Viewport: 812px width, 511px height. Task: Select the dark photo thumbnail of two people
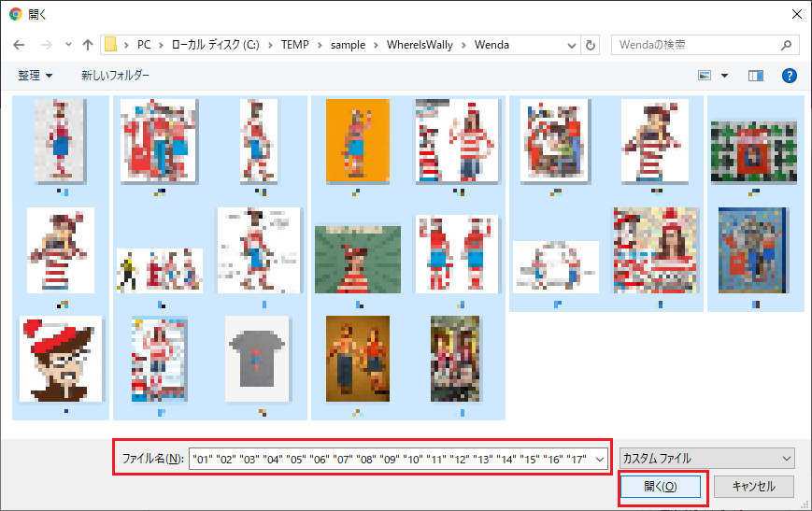click(455, 359)
